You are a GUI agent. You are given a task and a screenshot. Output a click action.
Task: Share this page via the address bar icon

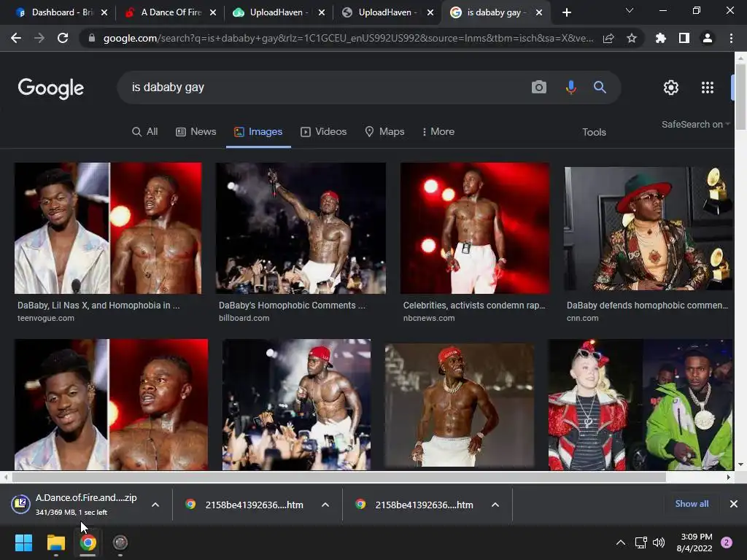608,38
